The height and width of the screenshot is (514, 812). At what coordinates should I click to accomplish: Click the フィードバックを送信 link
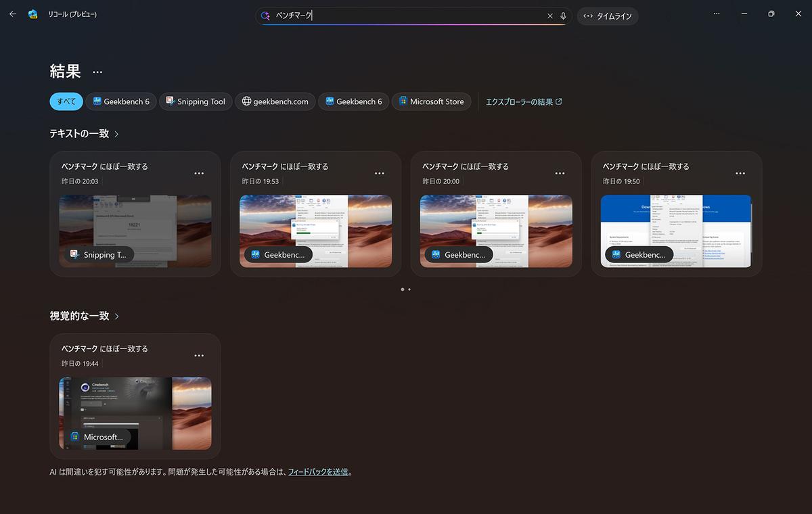(318, 471)
